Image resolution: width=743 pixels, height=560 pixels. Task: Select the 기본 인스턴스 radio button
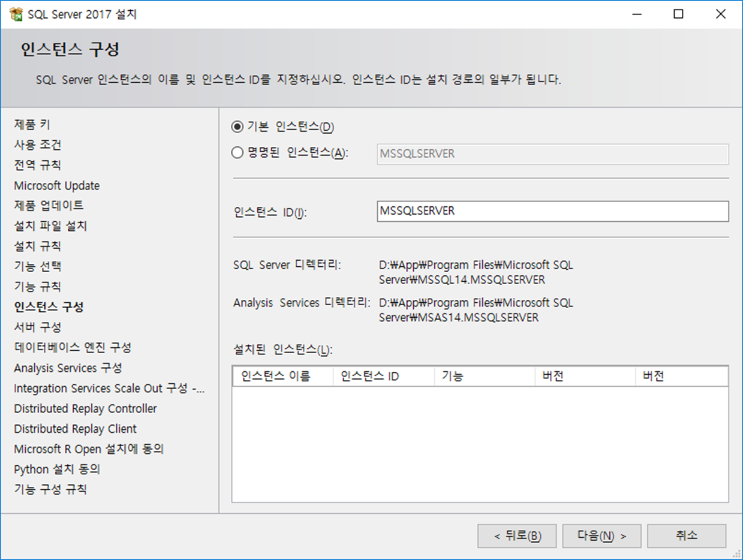point(237,127)
